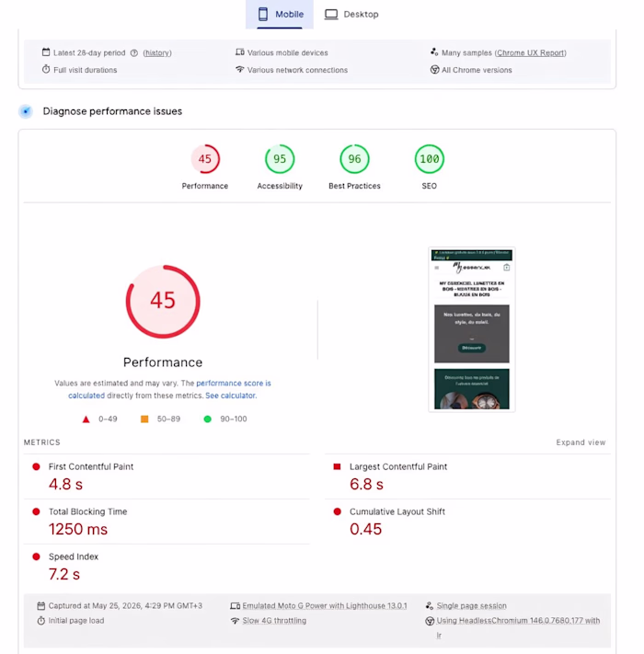
Task: Click Expand view in Metrics
Action: pos(581,442)
